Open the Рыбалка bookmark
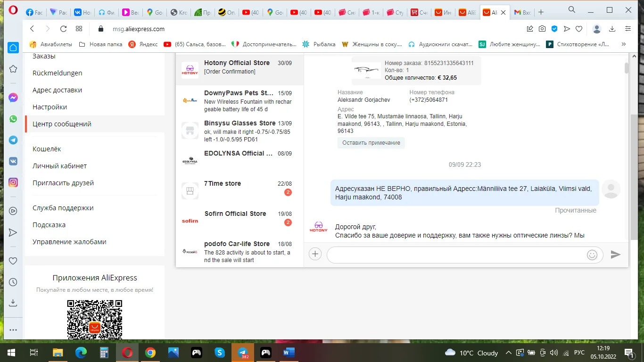This screenshot has height=362, width=644. (319, 44)
